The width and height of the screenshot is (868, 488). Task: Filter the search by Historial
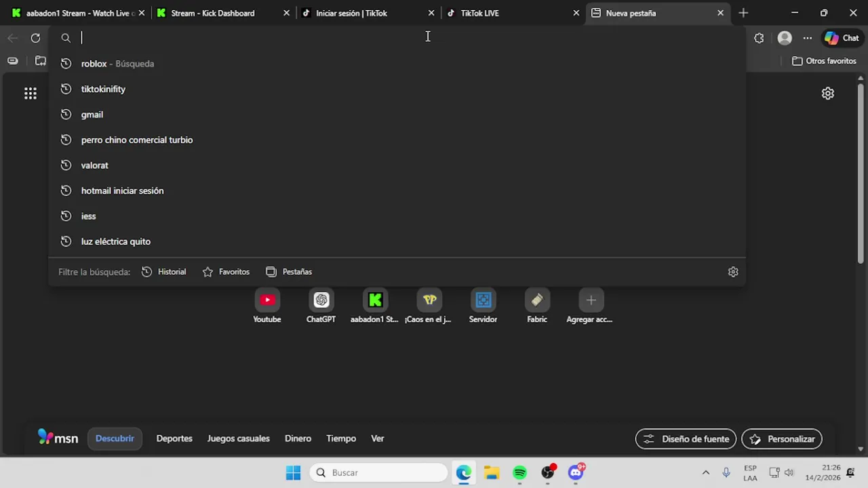(x=163, y=272)
